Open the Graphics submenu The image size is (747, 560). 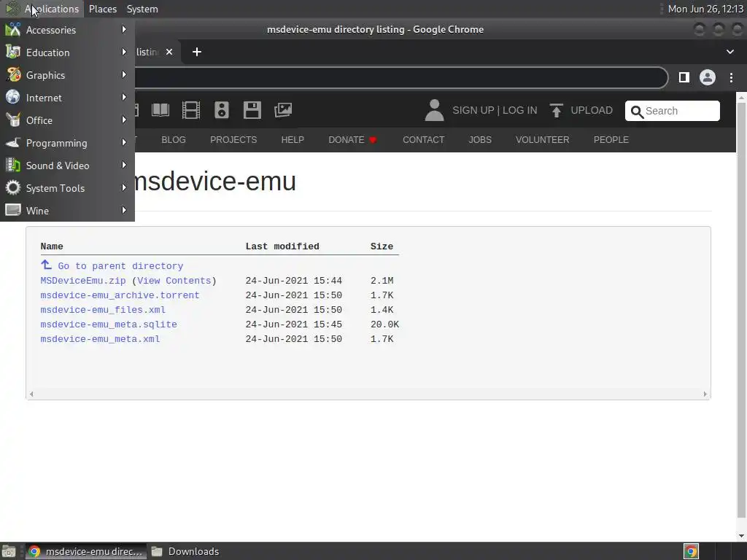point(67,75)
